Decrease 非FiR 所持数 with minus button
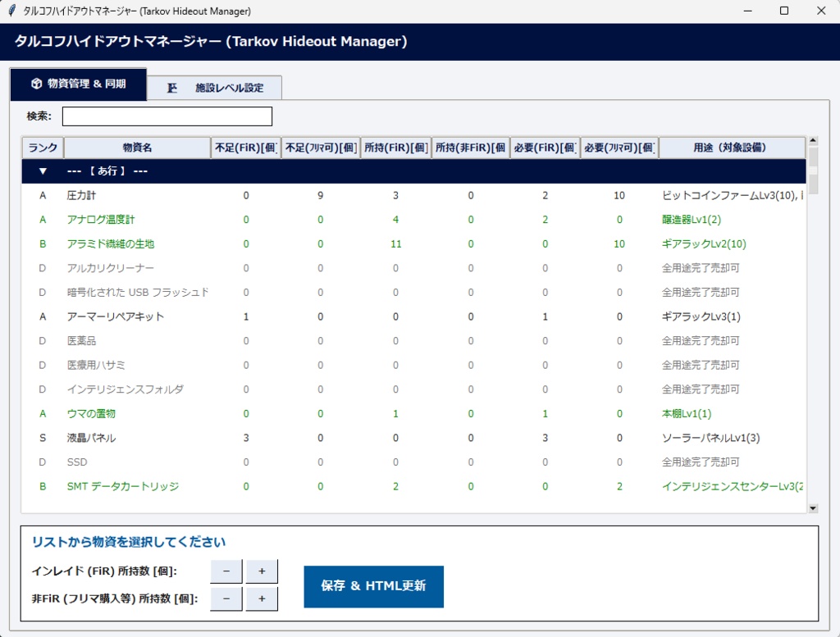The image size is (840, 637). point(226,598)
